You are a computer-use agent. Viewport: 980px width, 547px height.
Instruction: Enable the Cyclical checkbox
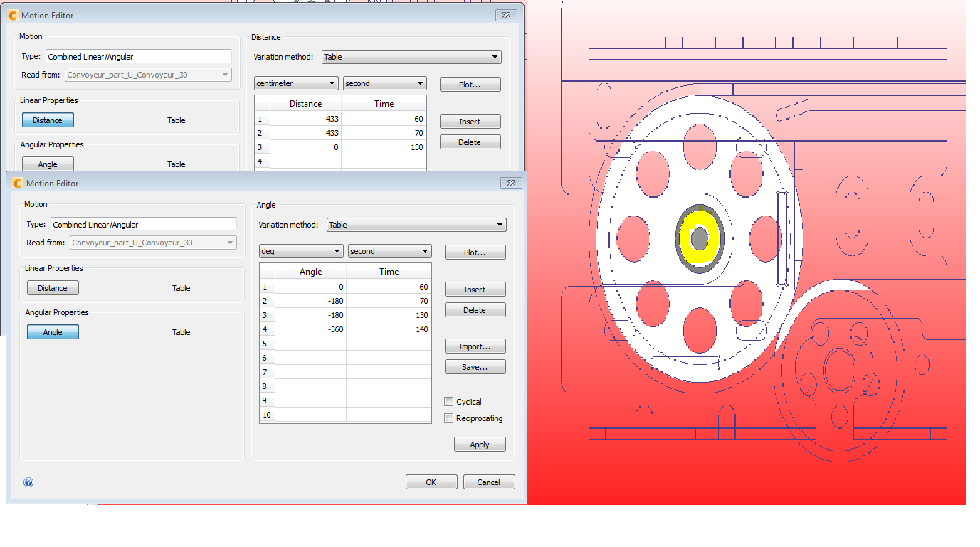click(x=449, y=401)
